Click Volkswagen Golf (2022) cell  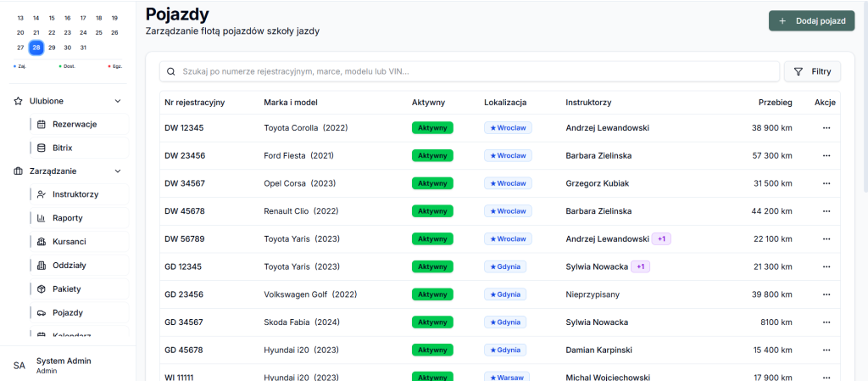point(310,294)
